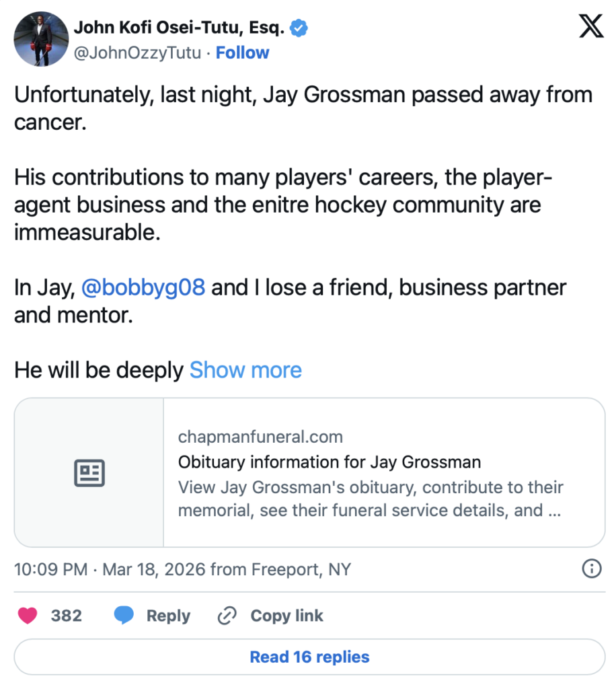Screen dimensions: 616x689
Task: Click the pink heart like icon
Action: point(28,615)
